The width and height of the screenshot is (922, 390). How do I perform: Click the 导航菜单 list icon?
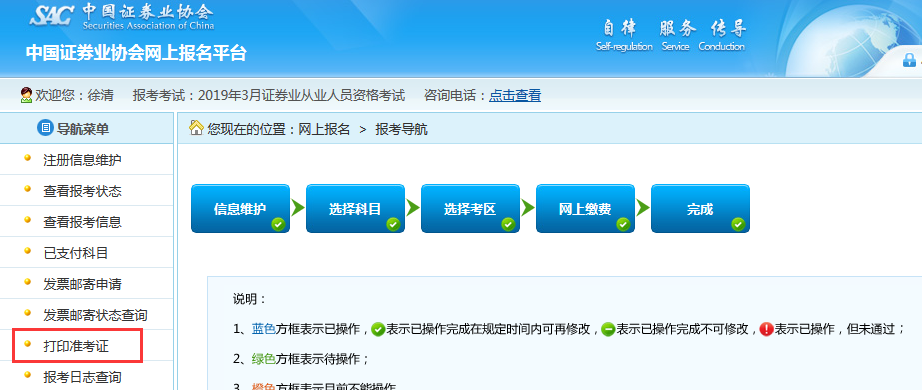click(45, 128)
